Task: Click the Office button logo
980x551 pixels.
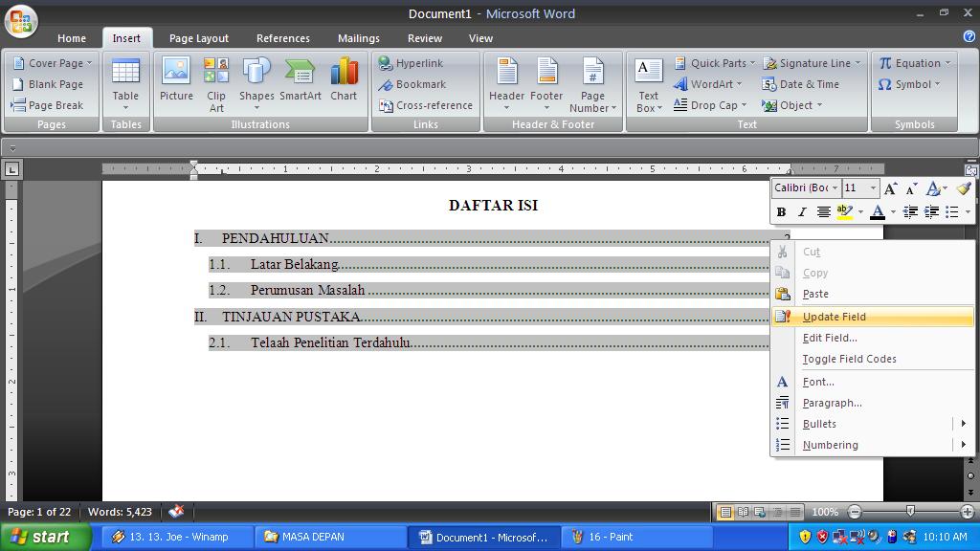Action: [x=21, y=21]
